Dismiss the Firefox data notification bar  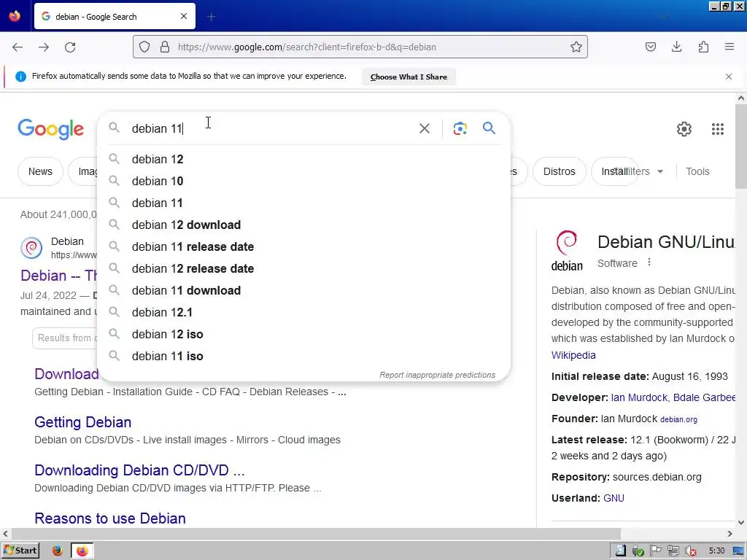(x=729, y=77)
